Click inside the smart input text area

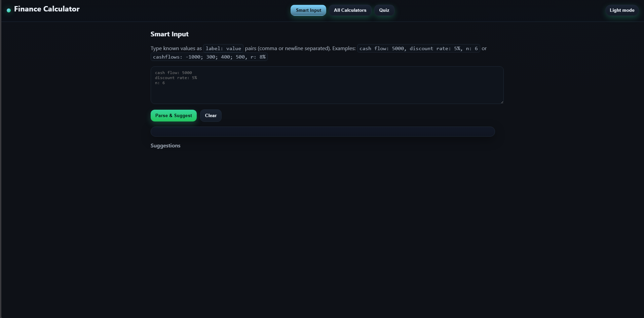(x=326, y=91)
